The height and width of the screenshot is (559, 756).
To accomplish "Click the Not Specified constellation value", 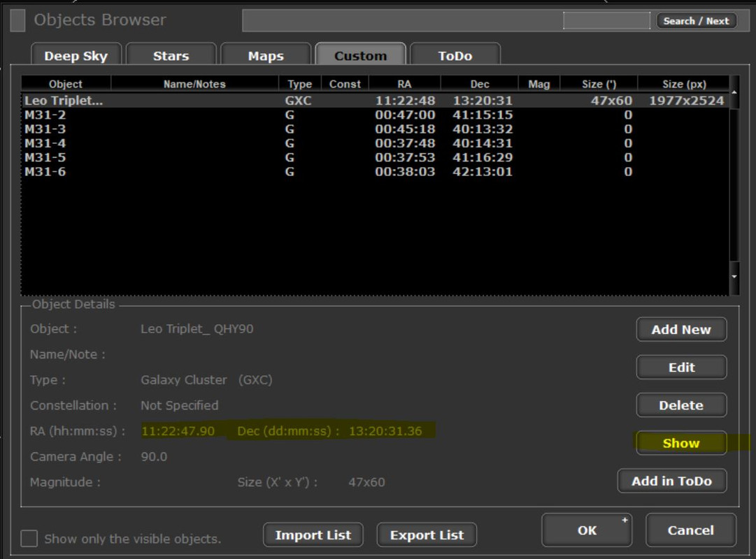I will point(179,405).
